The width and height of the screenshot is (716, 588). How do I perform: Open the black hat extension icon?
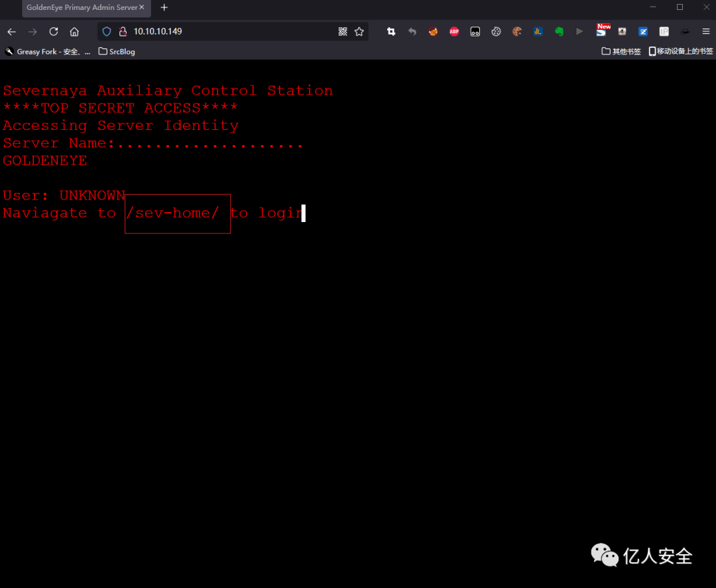click(x=684, y=32)
